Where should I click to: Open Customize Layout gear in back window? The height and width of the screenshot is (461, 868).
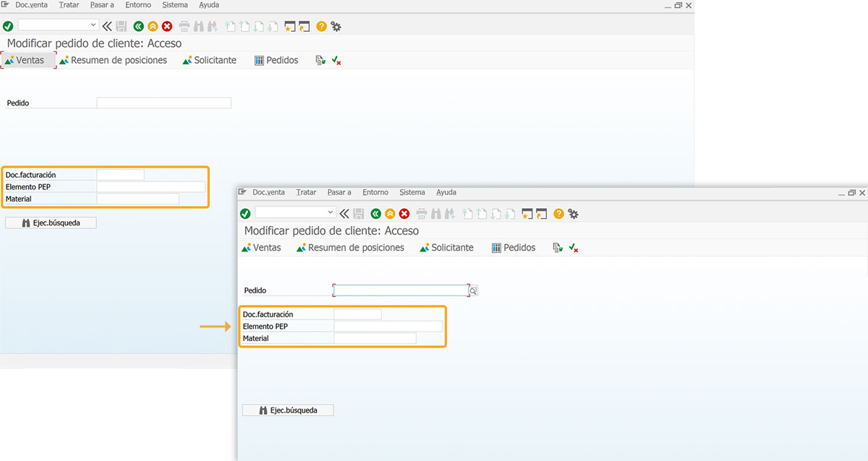[x=336, y=27]
